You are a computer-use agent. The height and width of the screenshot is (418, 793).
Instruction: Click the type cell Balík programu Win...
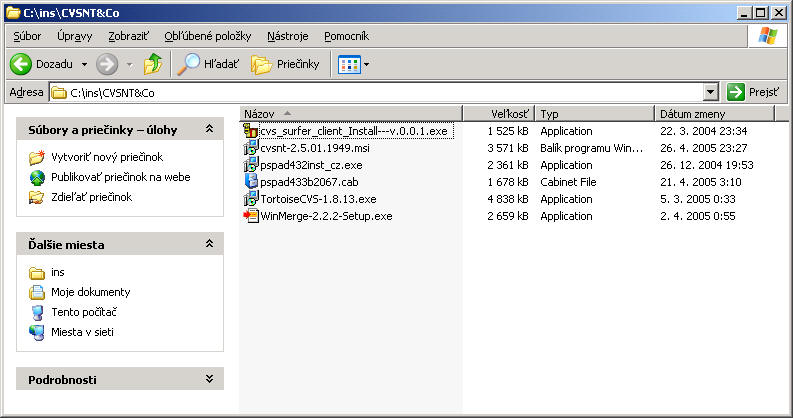[x=591, y=148]
